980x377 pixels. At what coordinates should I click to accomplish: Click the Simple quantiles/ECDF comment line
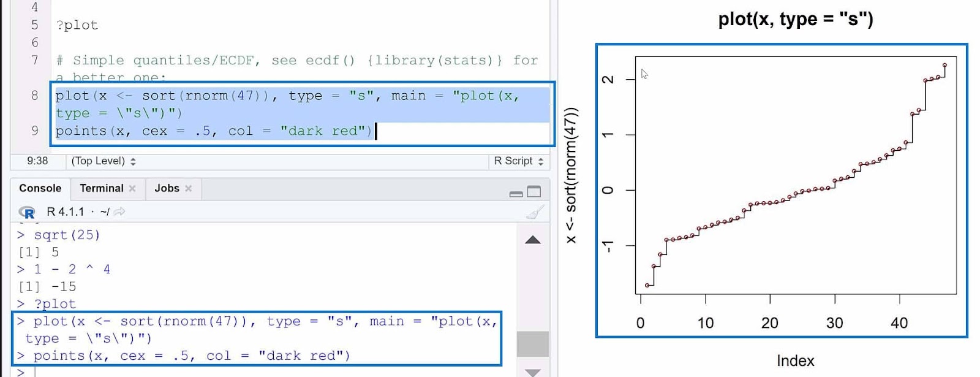297,69
